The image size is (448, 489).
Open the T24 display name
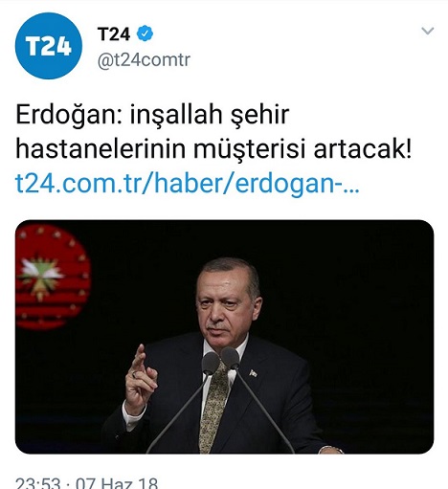tap(114, 33)
